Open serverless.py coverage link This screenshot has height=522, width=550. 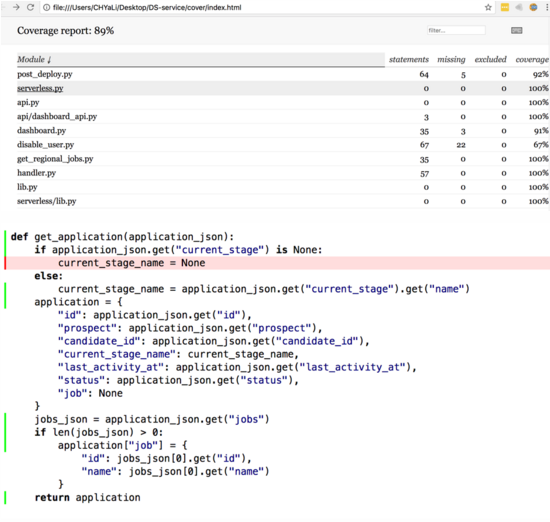click(x=40, y=88)
